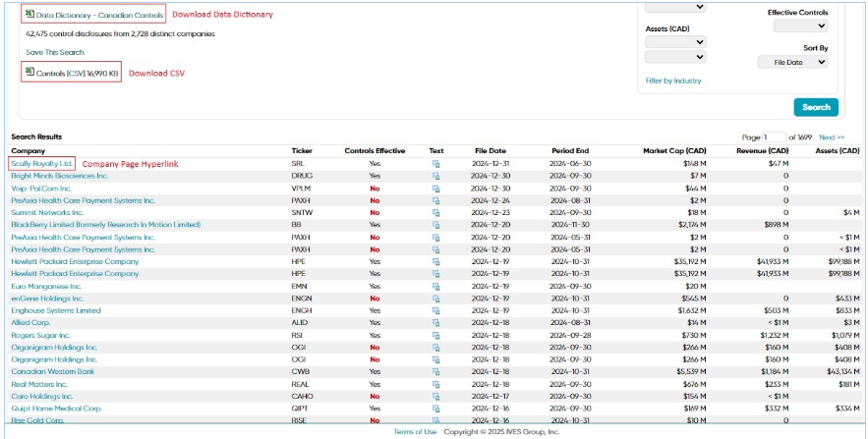Click the teal Search button

coord(816,107)
